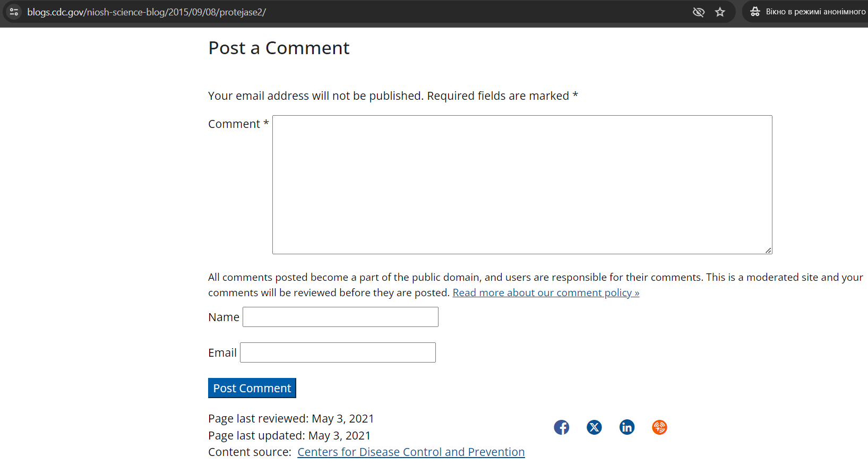The image size is (868, 465).
Task: Click the crossed-out eye tracking protection icon
Action: tap(698, 12)
